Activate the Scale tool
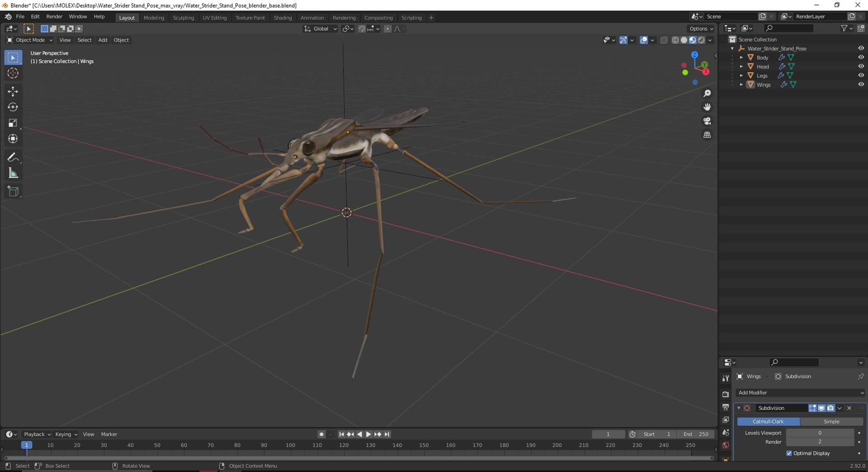 coord(13,123)
